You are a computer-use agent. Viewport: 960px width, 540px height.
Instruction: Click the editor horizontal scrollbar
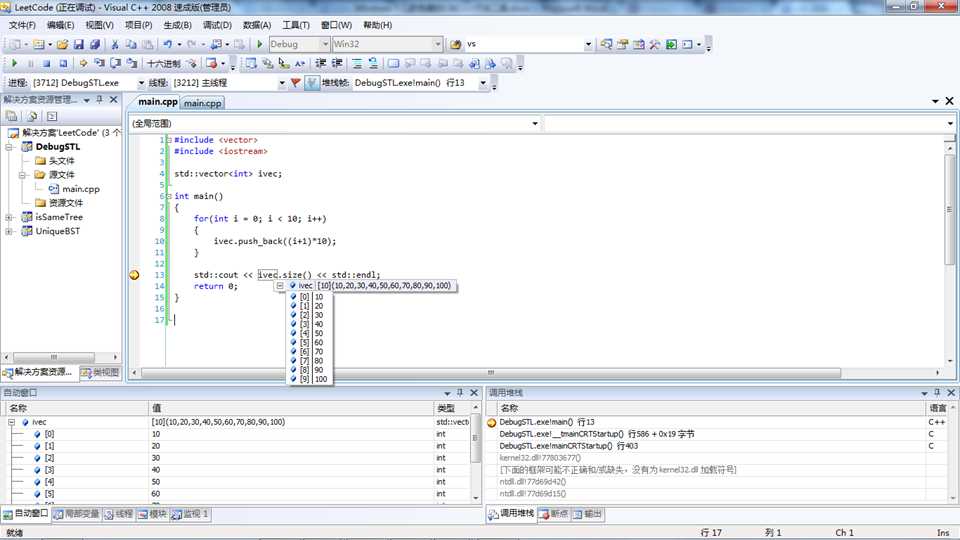click(490, 372)
